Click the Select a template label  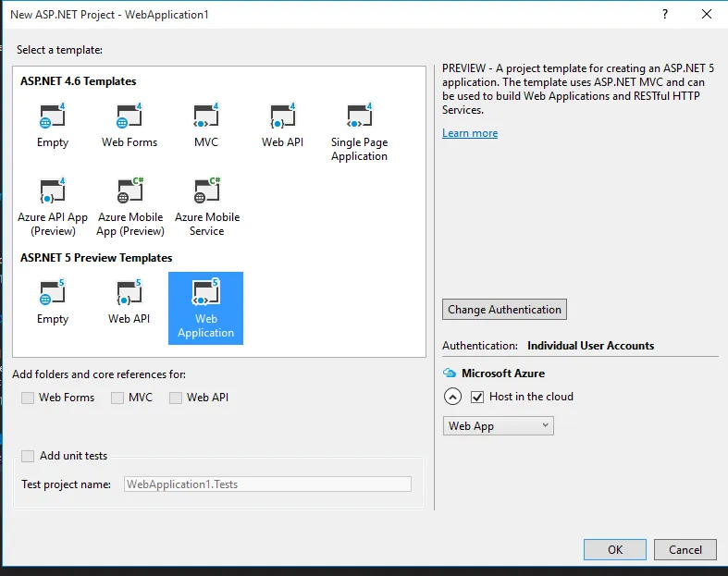point(59,50)
